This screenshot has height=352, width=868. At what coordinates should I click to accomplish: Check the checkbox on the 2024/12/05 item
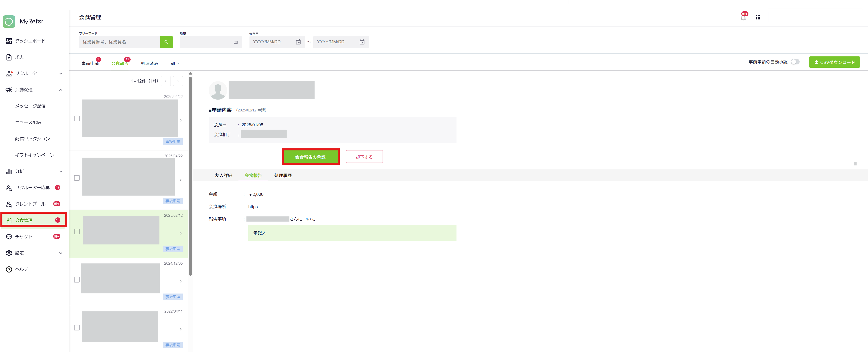coord(77,280)
